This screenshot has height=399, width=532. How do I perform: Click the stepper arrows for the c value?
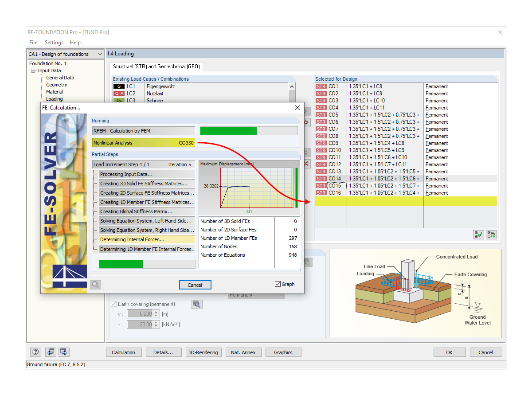coord(156,313)
